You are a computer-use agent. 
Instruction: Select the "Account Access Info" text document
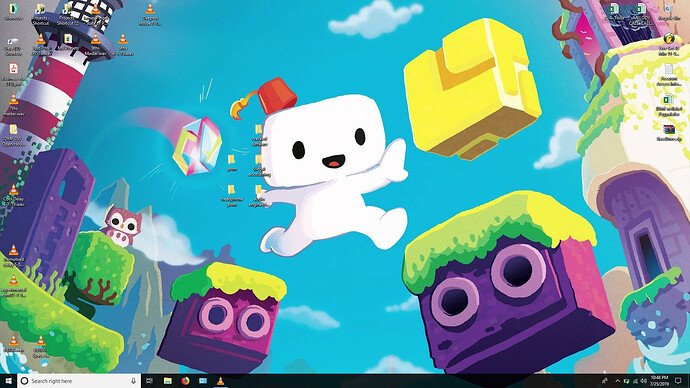point(669,75)
